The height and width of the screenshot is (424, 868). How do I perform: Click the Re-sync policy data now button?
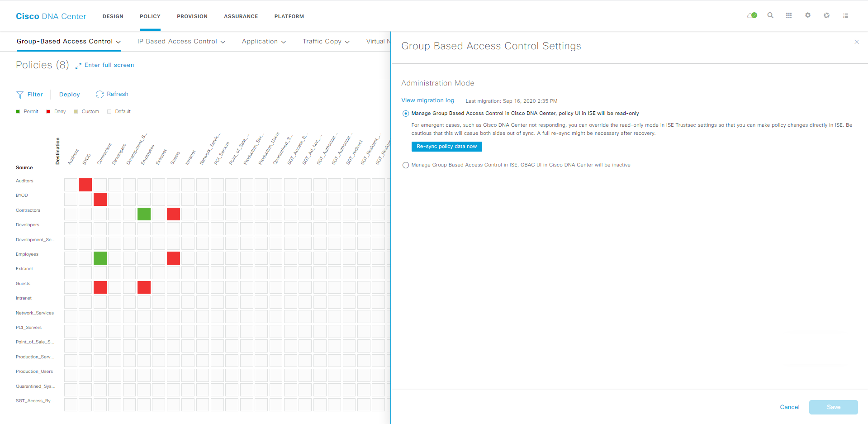pos(446,146)
